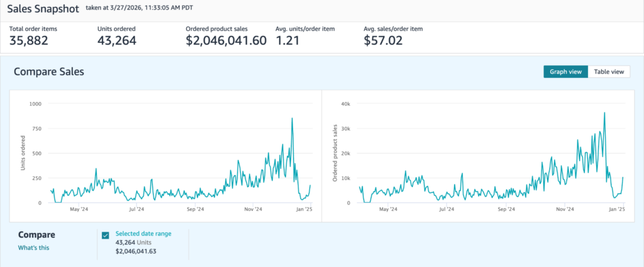Open the What's this link
644x267 pixels.
(x=33, y=247)
